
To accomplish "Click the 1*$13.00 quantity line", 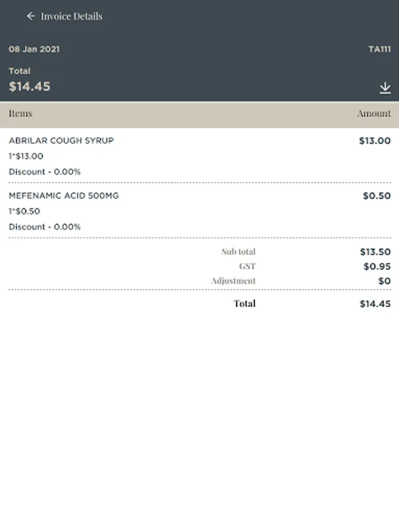I will coord(26,156).
